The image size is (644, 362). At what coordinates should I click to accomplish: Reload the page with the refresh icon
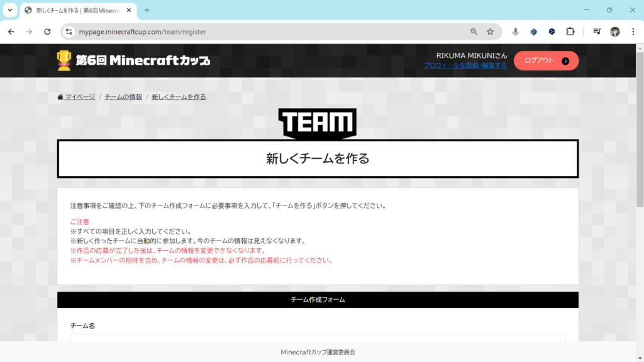pos(47,31)
